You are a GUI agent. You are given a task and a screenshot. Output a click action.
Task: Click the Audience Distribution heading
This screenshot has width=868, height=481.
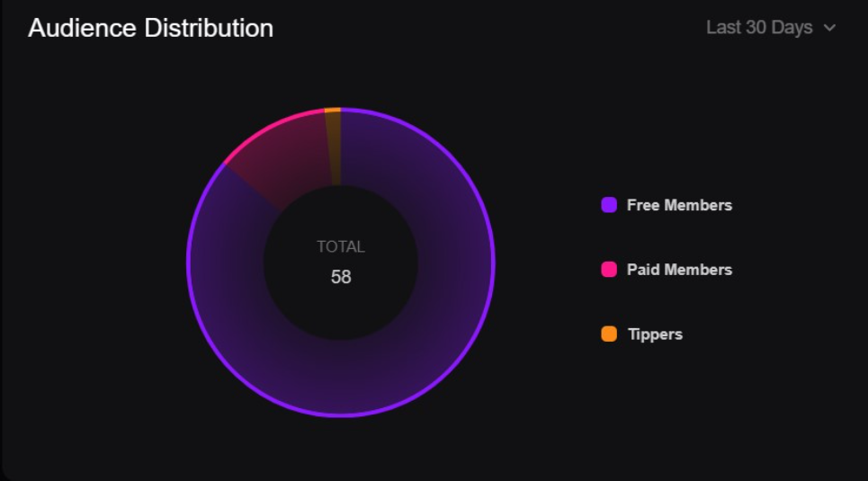pos(150,28)
